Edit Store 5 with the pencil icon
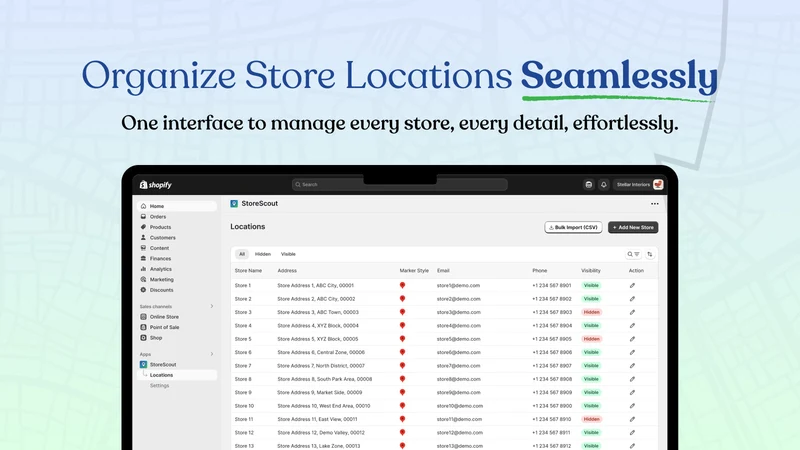The height and width of the screenshot is (450, 800). pos(632,339)
